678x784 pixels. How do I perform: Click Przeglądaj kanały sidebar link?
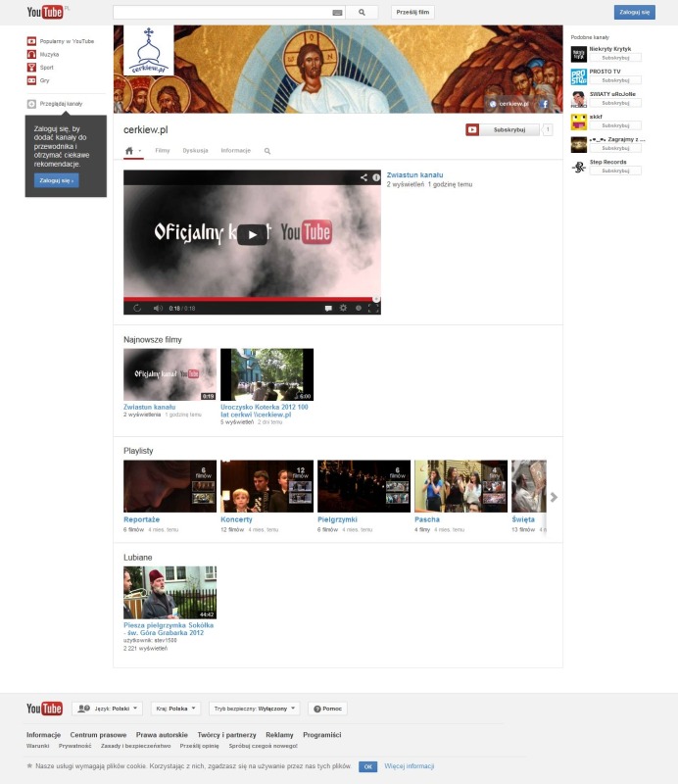tap(61, 104)
